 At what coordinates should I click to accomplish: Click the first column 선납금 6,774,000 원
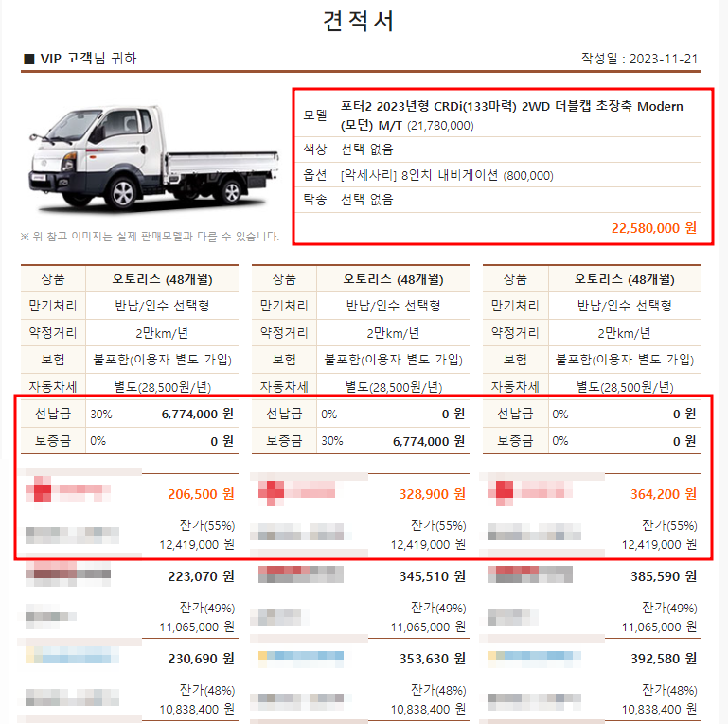pyautogui.click(x=197, y=414)
